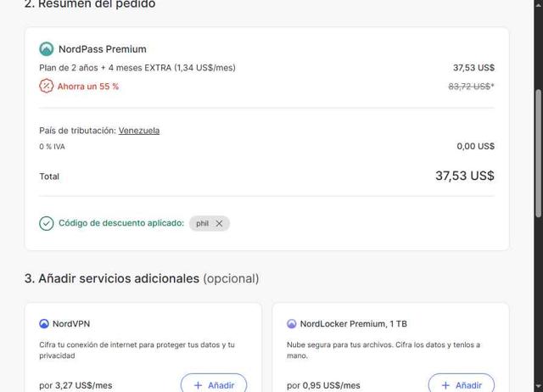Click the IVA amount 0,00 US$
543x392 pixels.
pos(475,146)
